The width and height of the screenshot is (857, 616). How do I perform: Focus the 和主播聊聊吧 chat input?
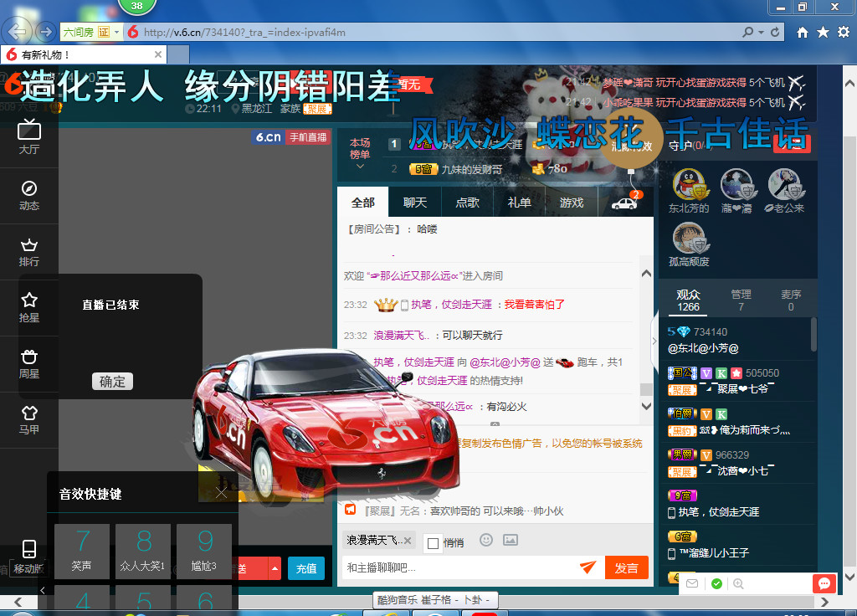(x=459, y=568)
